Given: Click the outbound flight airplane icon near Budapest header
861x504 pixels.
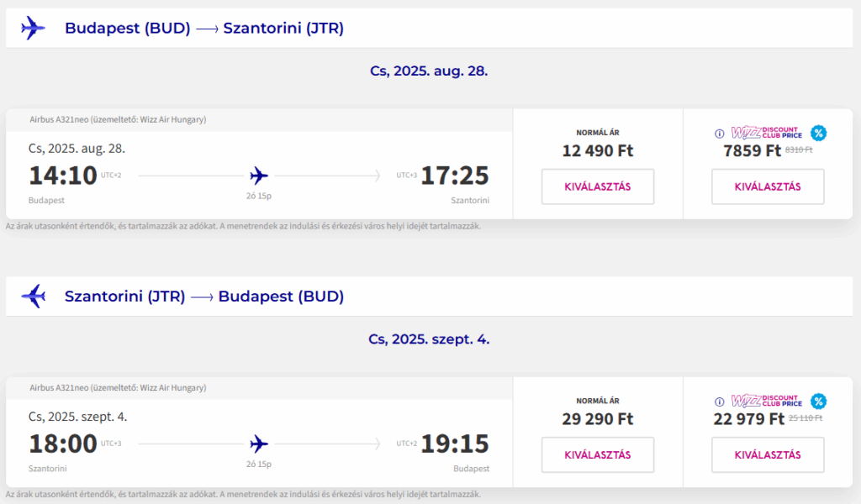Looking at the screenshot, I should coord(33,28).
